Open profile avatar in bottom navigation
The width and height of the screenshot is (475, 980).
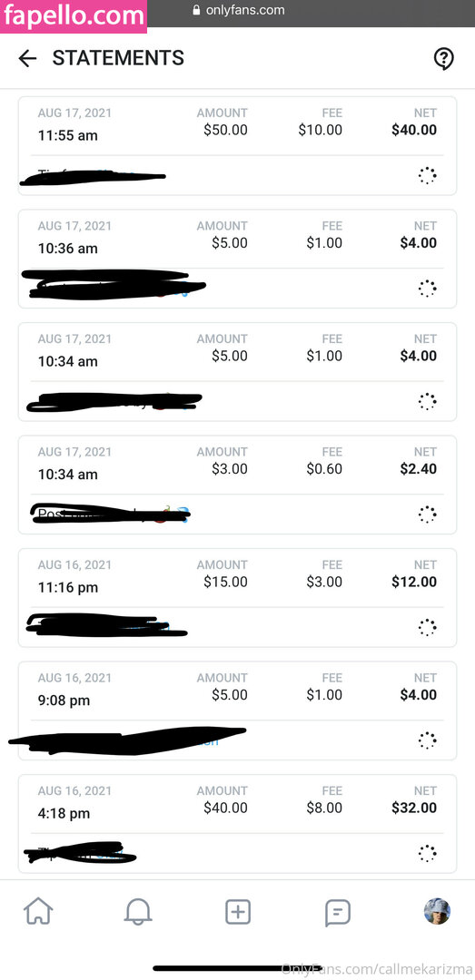pos(437,911)
